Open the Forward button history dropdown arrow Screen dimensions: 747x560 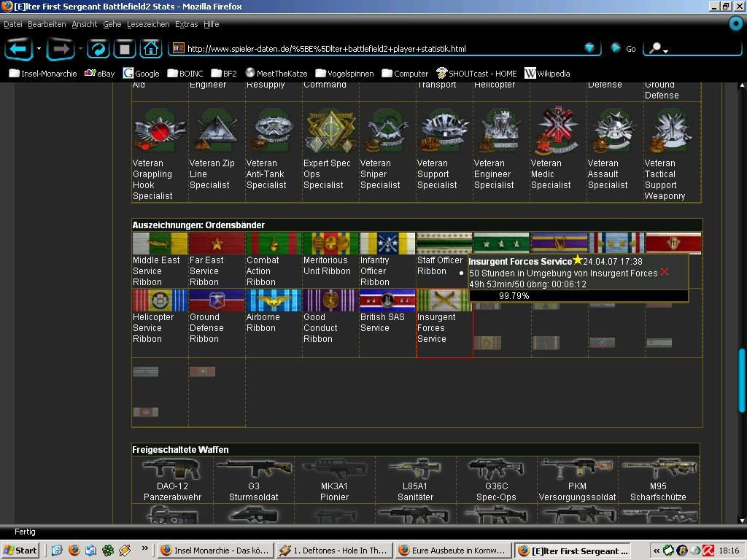click(x=80, y=49)
